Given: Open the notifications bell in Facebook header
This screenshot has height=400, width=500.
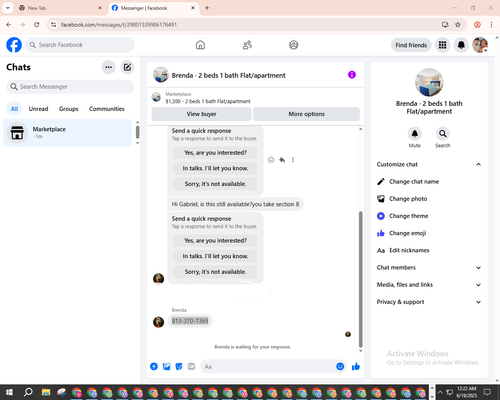Looking at the screenshot, I should pyautogui.click(x=461, y=45).
